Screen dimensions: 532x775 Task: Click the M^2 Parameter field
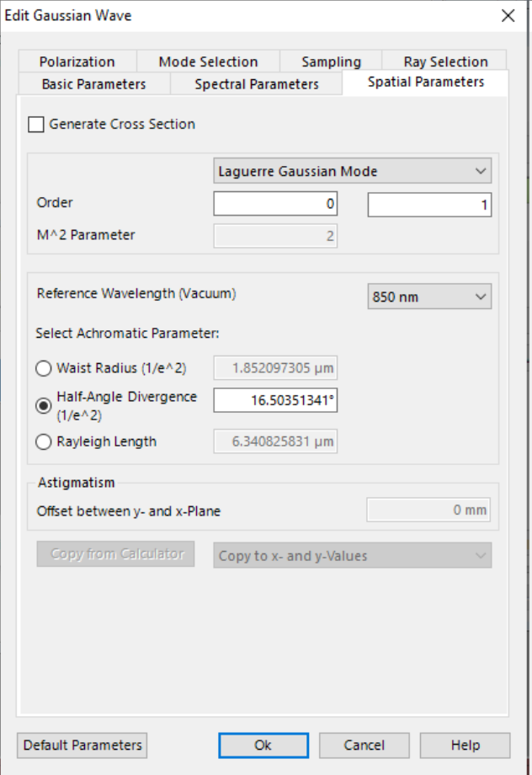[275, 236]
